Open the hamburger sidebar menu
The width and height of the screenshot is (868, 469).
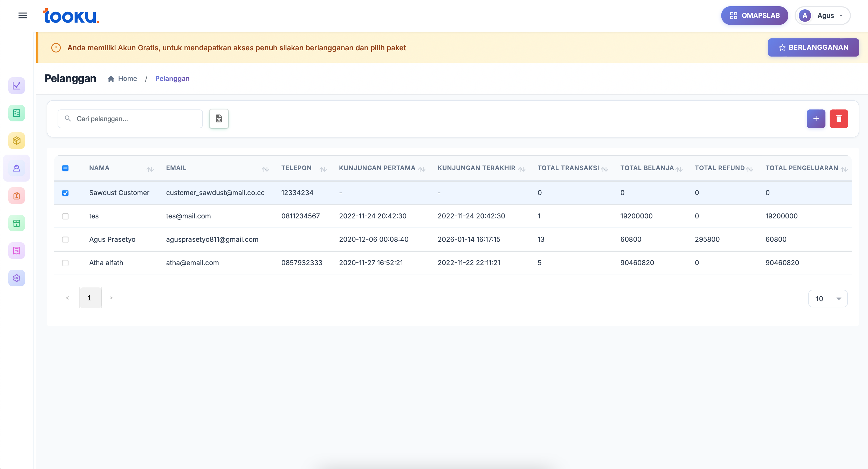click(23, 16)
